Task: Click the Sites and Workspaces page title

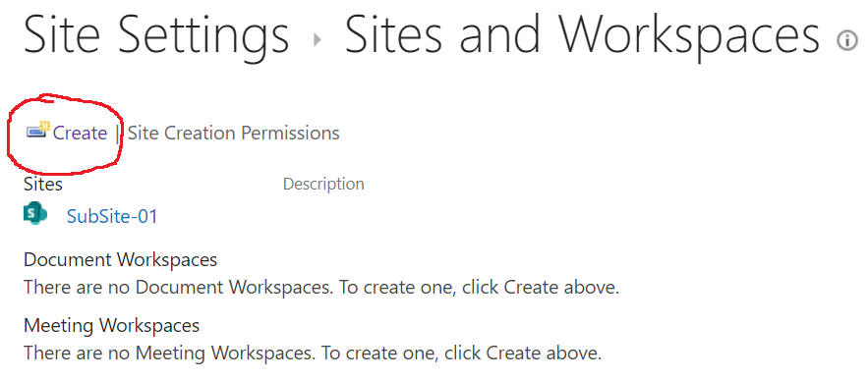Action: pos(581,35)
